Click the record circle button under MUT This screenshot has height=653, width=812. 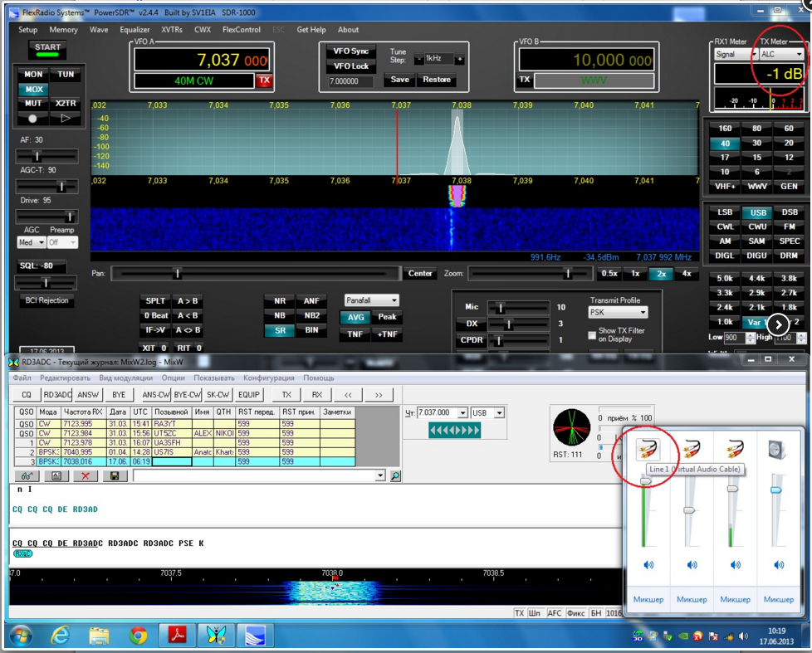click(33, 119)
